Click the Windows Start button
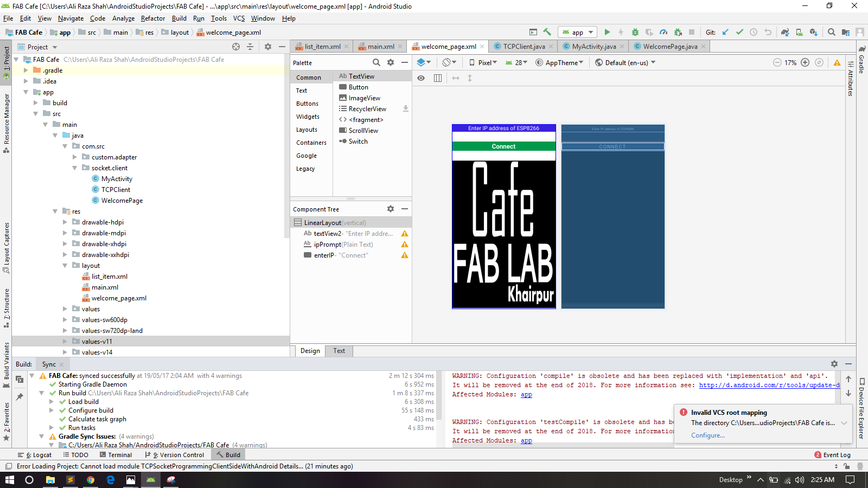Screen dimensions: 868x488 [x=10, y=480]
